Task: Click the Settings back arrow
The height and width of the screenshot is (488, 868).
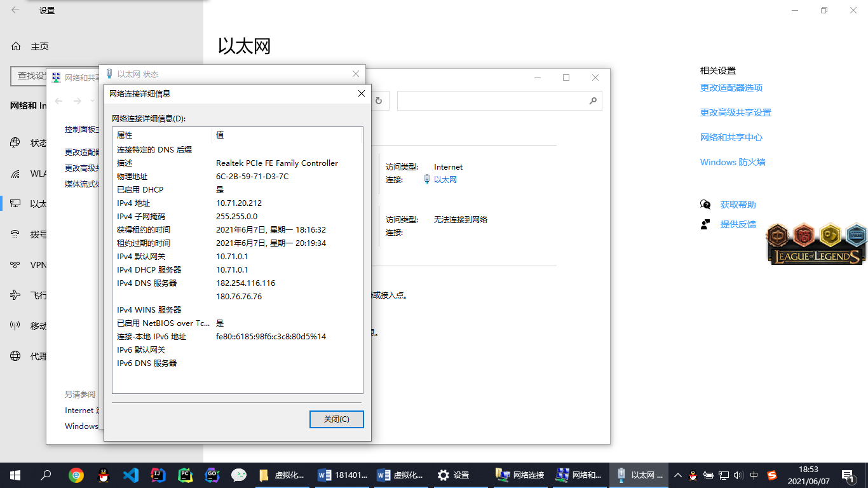Action: 15,10
